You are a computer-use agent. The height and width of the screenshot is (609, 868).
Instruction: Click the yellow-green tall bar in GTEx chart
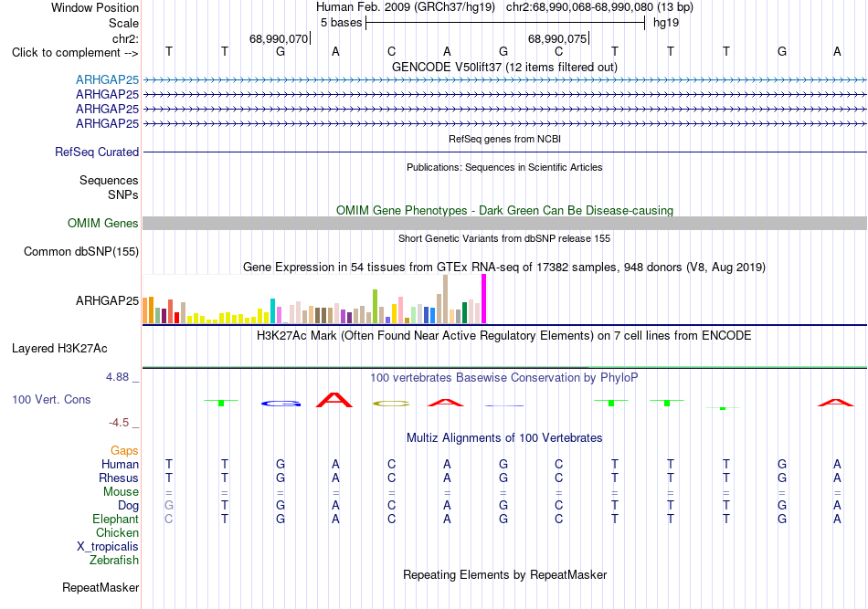point(375,307)
